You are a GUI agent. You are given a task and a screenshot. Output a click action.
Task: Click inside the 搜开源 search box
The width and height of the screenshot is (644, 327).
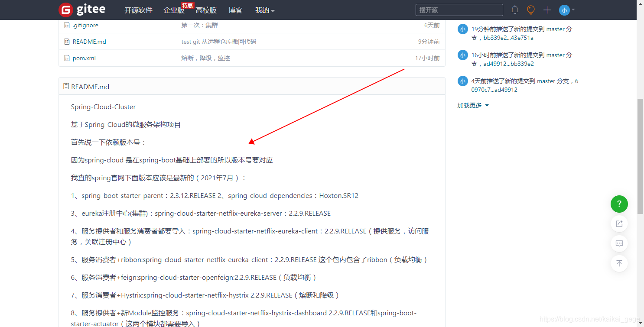point(459,10)
